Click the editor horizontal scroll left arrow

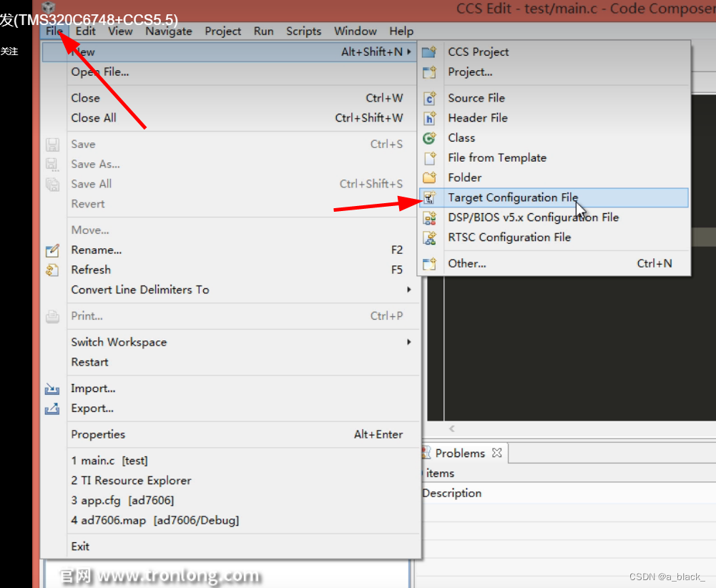[451, 428]
